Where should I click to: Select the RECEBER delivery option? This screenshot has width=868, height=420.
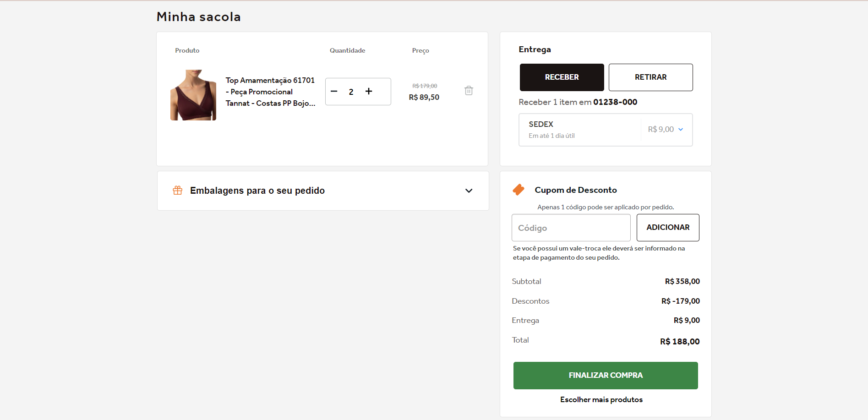tap(562, 77)
